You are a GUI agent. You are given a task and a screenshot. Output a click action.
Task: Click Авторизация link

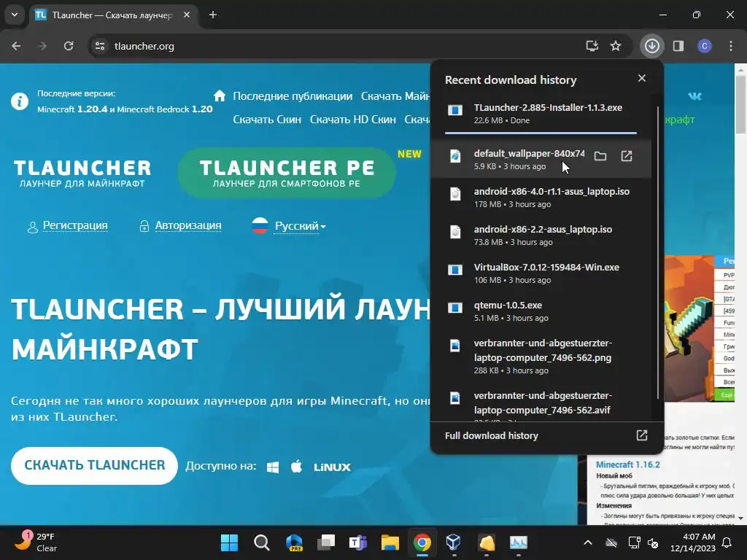pos(188,226)
